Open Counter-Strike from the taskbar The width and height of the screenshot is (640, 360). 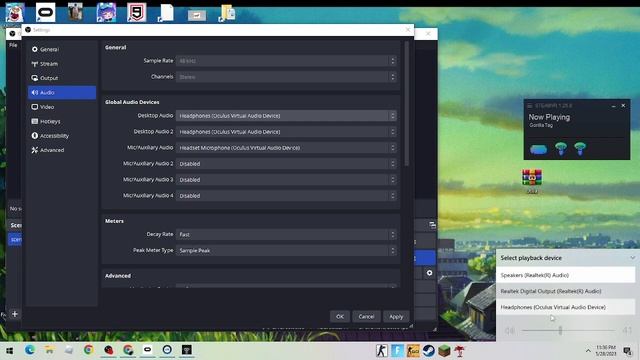click(x=382, y=351)
